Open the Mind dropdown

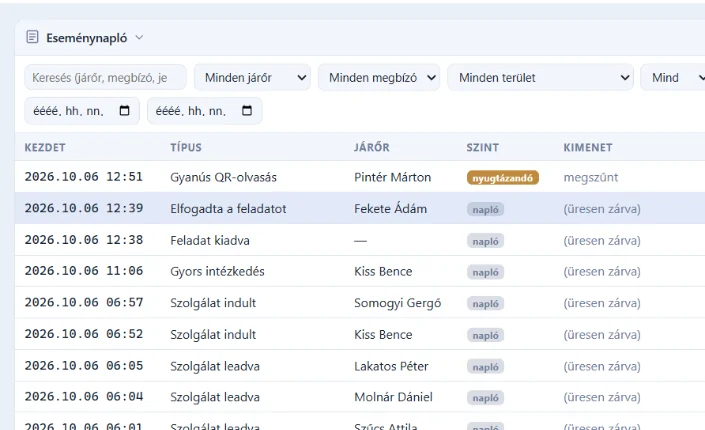[674, 77]
